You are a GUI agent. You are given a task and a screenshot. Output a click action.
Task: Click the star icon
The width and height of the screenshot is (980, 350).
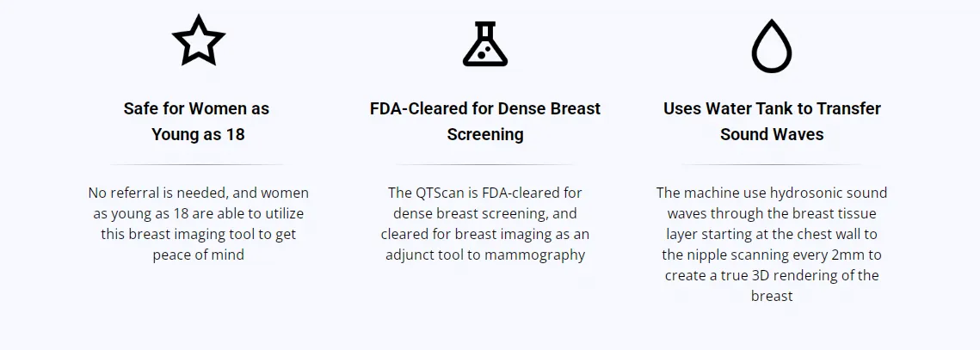[198, 41]
